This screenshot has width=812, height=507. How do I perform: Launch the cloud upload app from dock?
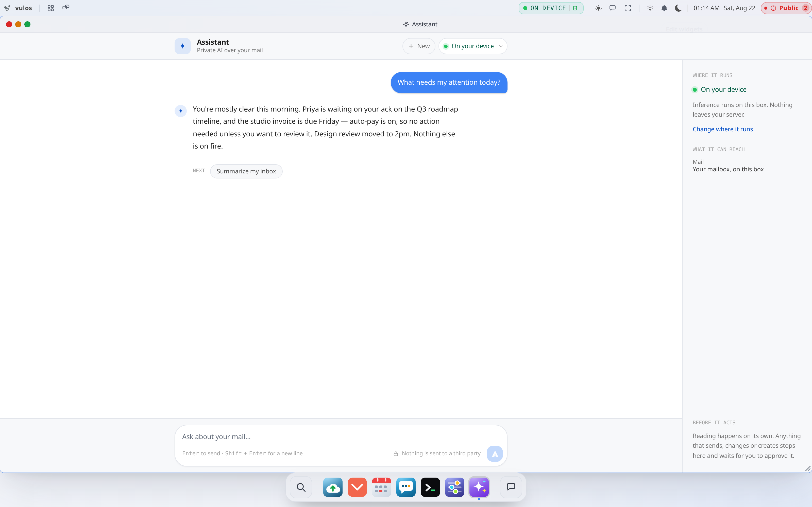pos(333,487)
